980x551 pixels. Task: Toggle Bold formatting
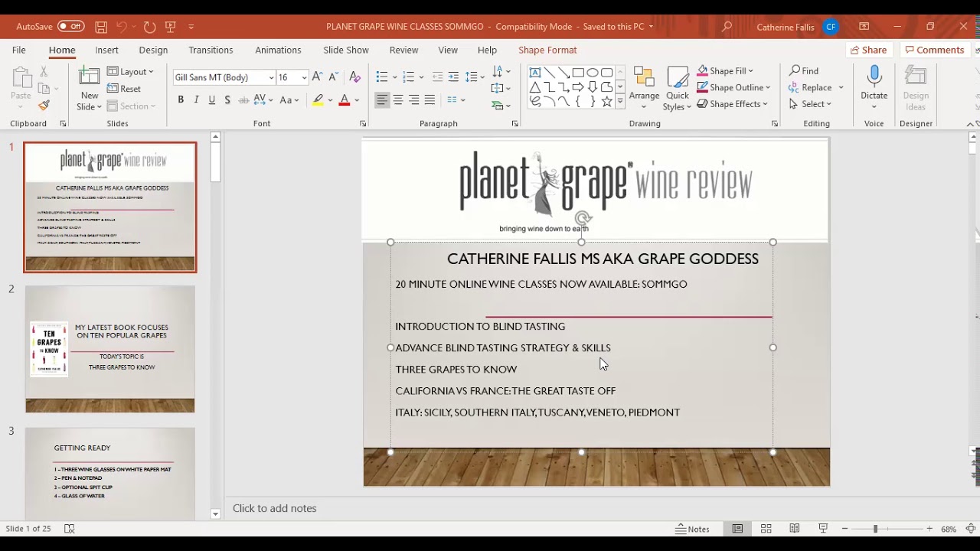tap(181, 100)
